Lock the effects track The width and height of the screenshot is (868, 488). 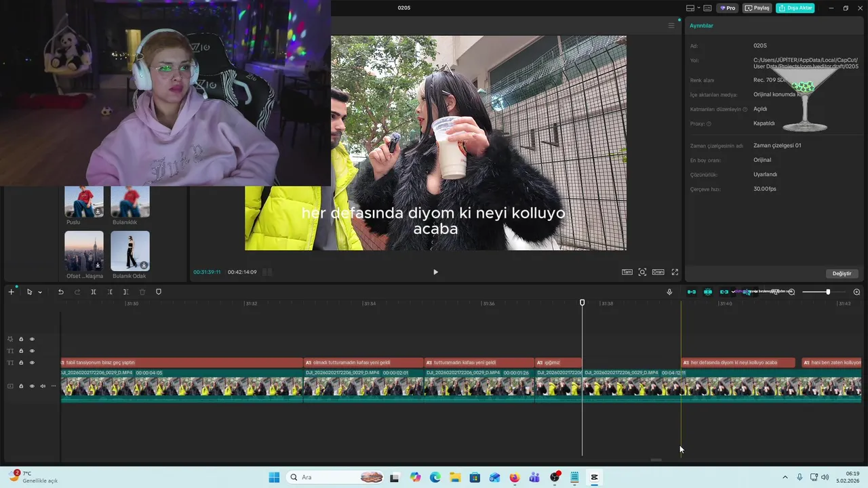coord(21,339)
